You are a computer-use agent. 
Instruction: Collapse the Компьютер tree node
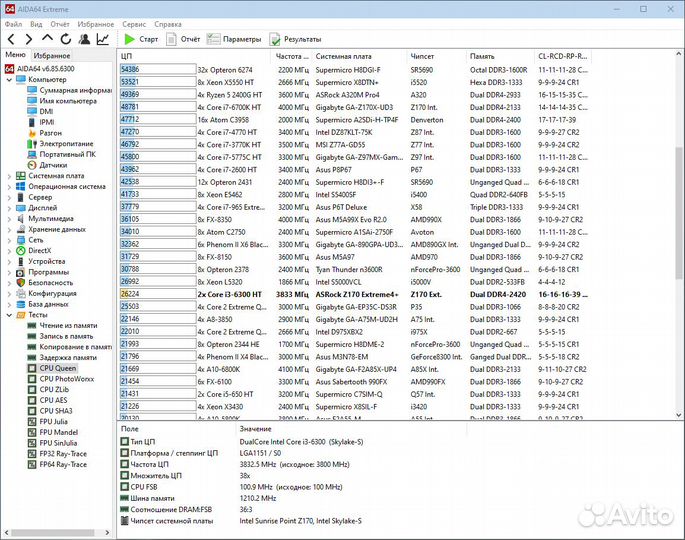click(10, 79)
